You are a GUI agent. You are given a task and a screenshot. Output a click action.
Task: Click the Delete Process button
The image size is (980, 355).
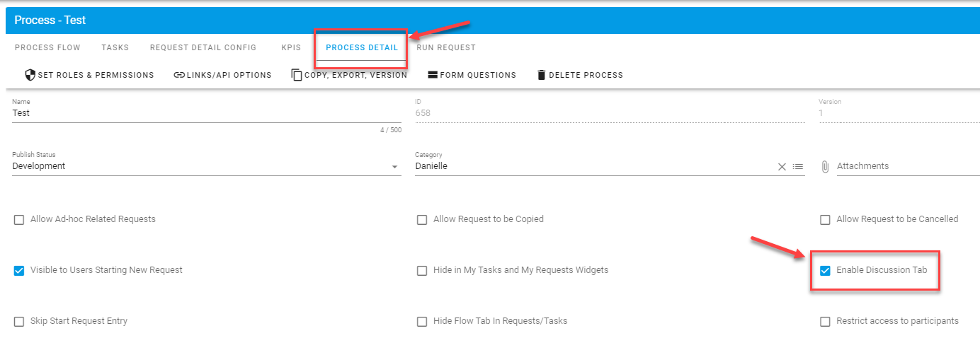pyautogui.click(x=580, y=75)
